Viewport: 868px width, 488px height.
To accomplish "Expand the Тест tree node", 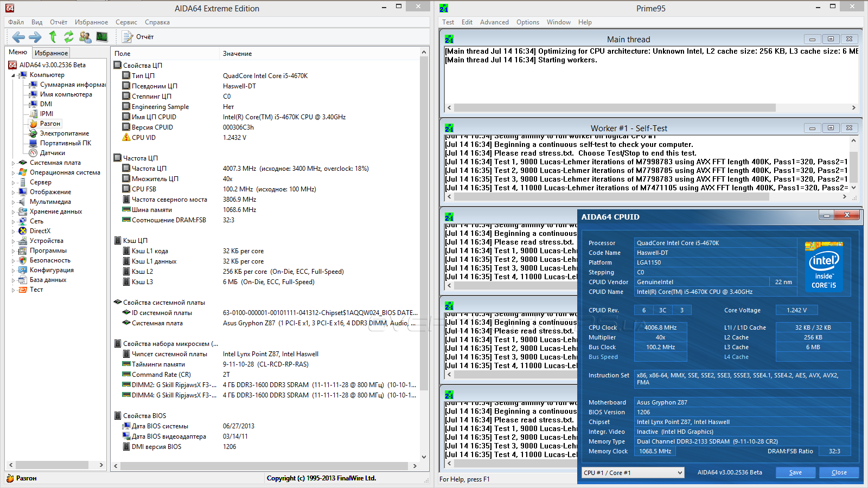I will 14,290.
